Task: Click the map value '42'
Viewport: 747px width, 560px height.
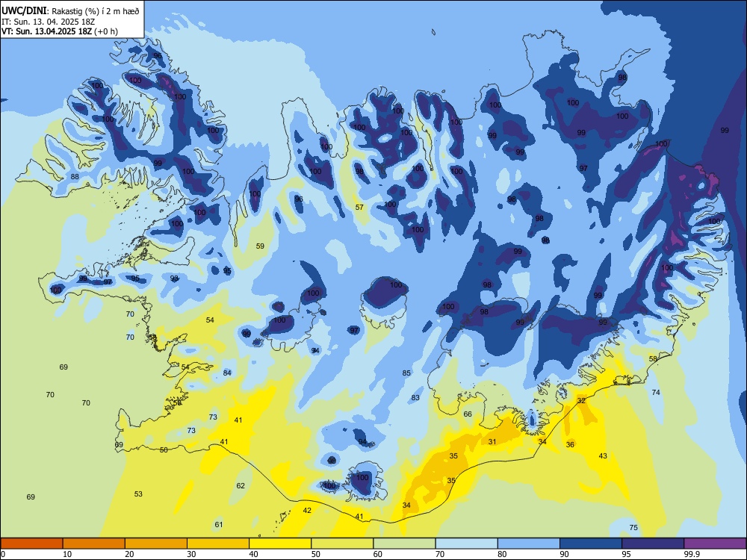Action: click(307, 511)
